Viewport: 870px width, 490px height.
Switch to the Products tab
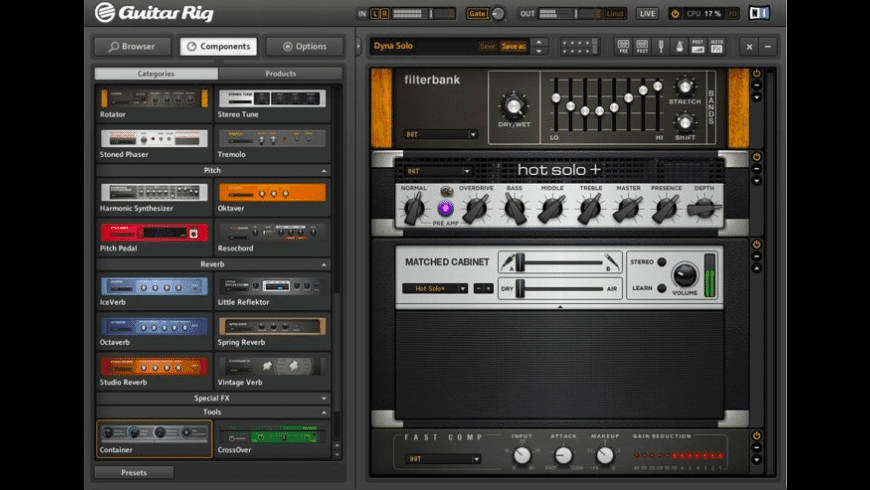[280, 74]
